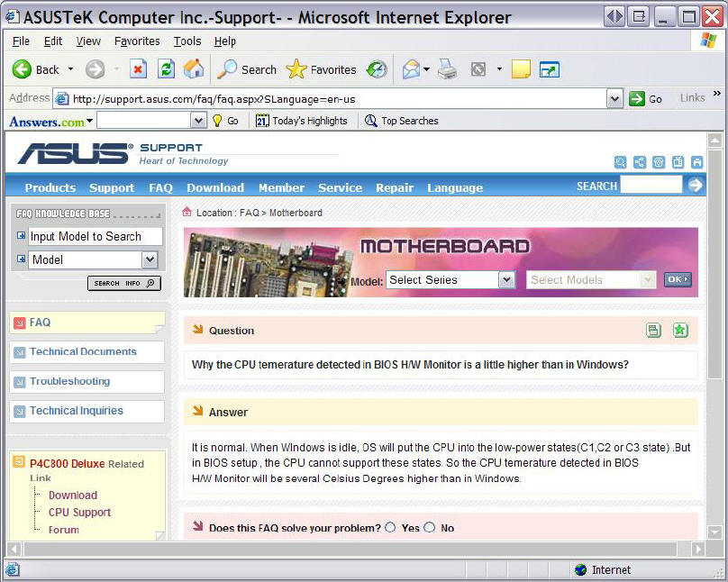The height and width of the screenshot is (582, 728).
Task: Click the Input Model to Search field
Action: point(96,236)
